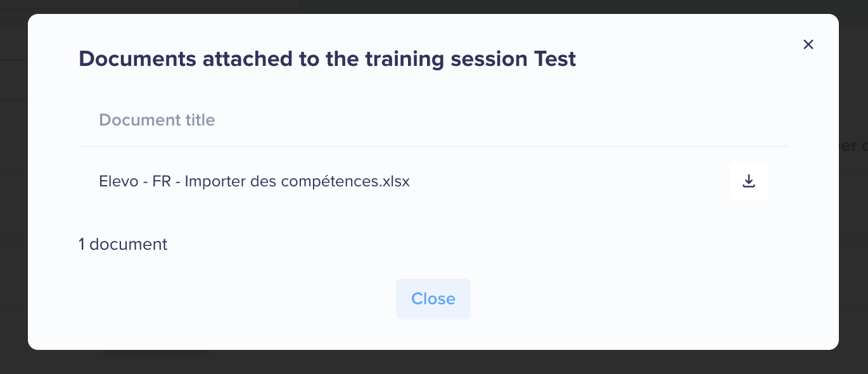This screenshot has width=868, height=374.
Task: Click the dimmed backdrop below the dialog
Action: [433, 362]
